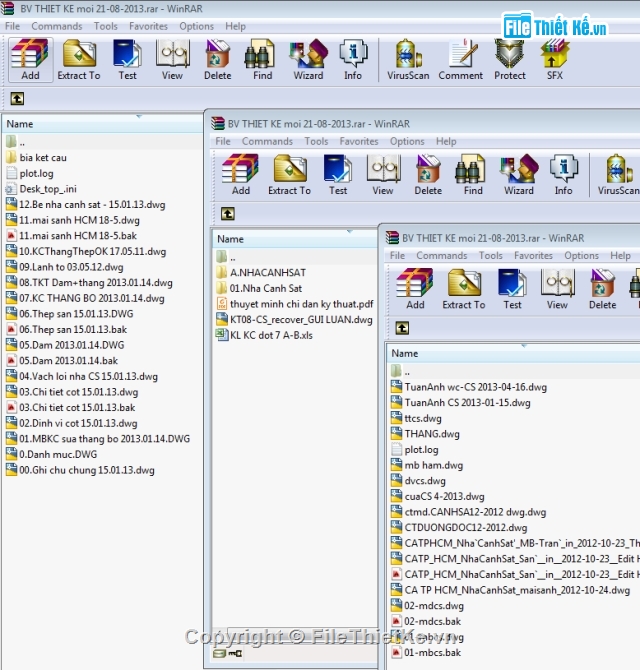Select 'KL KC dot 7 A-B.xls'

point(271,335)
